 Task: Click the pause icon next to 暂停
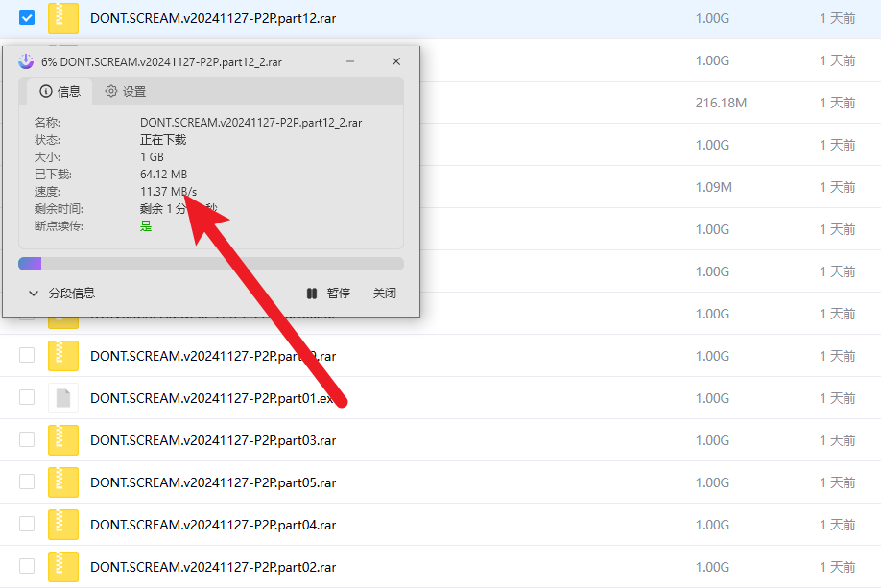click(311, 293)
